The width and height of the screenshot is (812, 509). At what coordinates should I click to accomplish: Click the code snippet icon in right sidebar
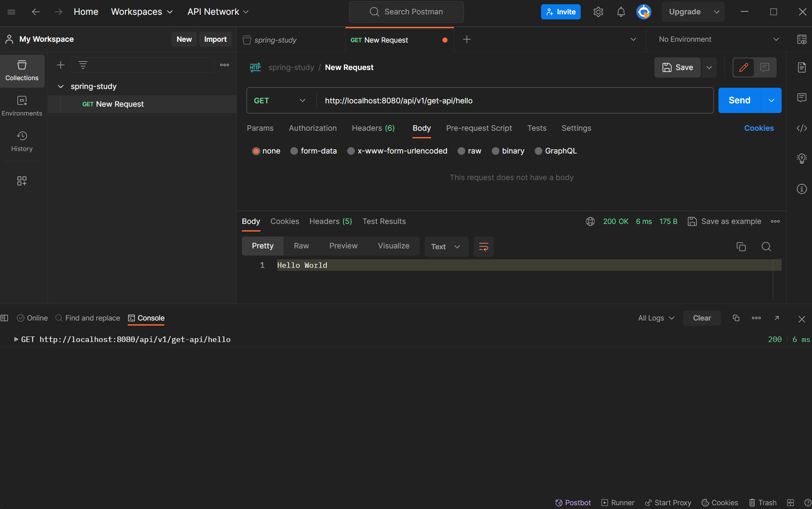pos(801,128)
